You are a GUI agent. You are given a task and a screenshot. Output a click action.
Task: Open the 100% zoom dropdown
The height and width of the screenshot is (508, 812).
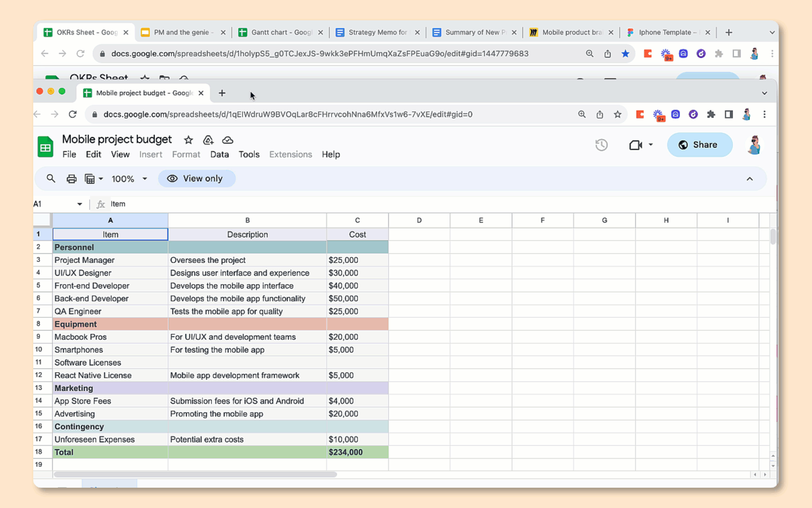pyautogui.click(x=129, y=179)
